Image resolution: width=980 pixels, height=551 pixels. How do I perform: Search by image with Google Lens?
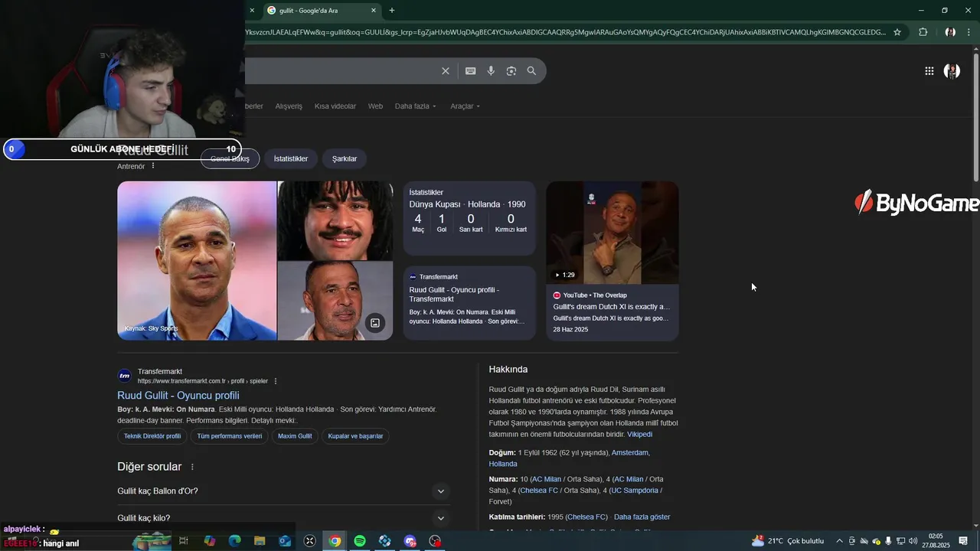[511, 71]
